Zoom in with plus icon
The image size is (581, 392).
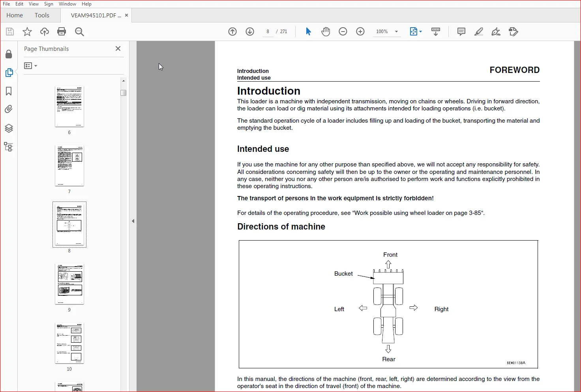(360, 32)
